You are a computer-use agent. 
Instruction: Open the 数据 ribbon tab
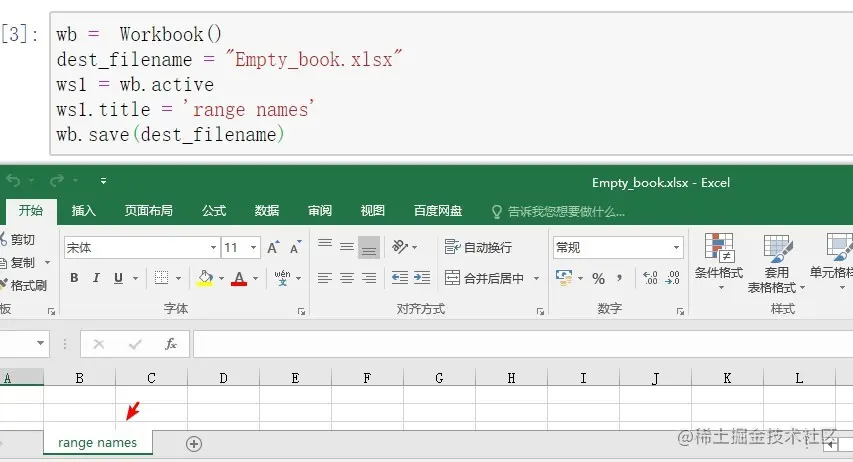[x=267, y=211]
